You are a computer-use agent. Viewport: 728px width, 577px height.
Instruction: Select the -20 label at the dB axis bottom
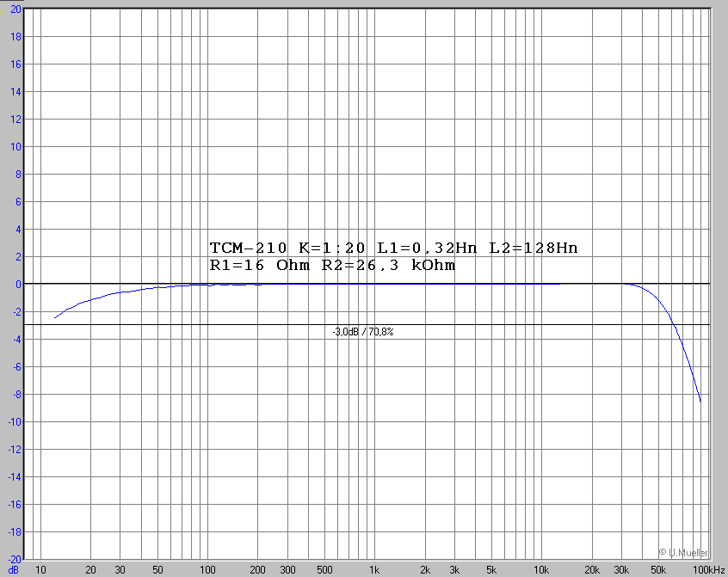tap(15, 560)
